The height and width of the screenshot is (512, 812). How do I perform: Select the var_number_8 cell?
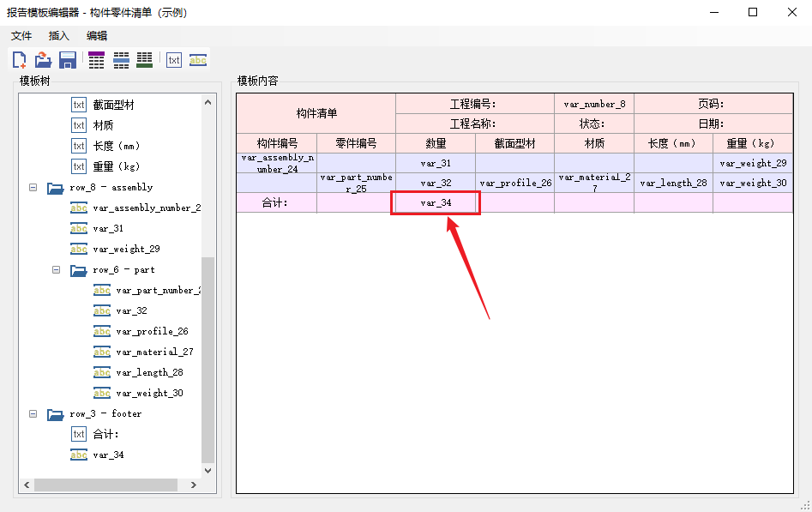pos(594,104)
